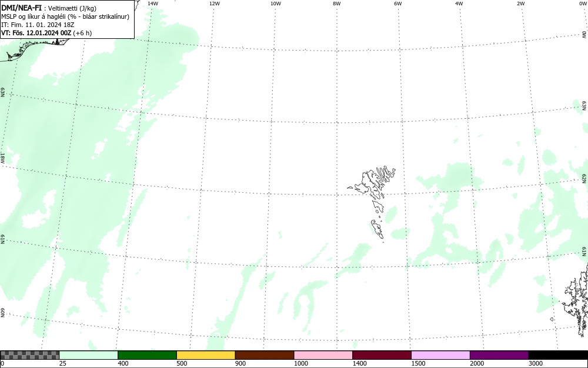Click the "12W" longitude label
Screen dimensions: 588x368
[215, 4]
